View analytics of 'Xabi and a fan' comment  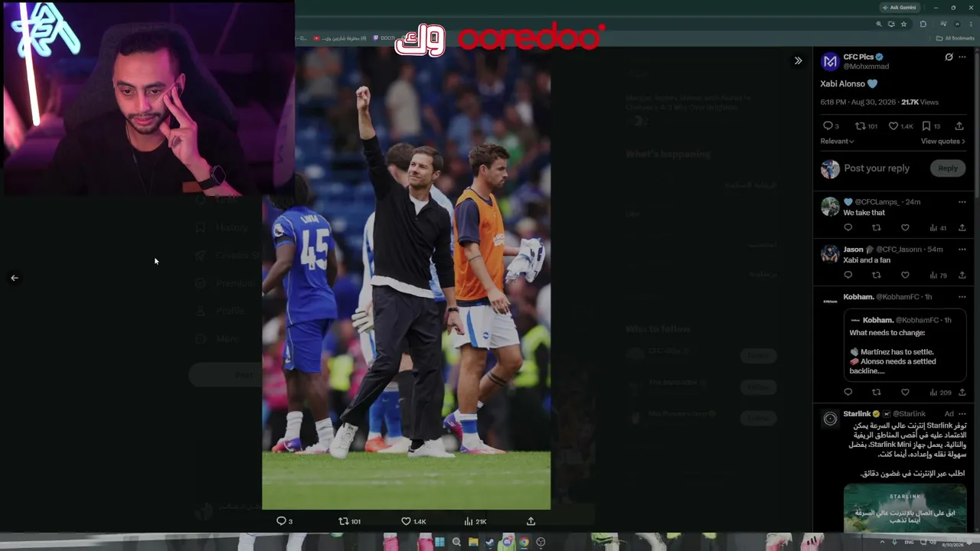click(x=938, y=275)
